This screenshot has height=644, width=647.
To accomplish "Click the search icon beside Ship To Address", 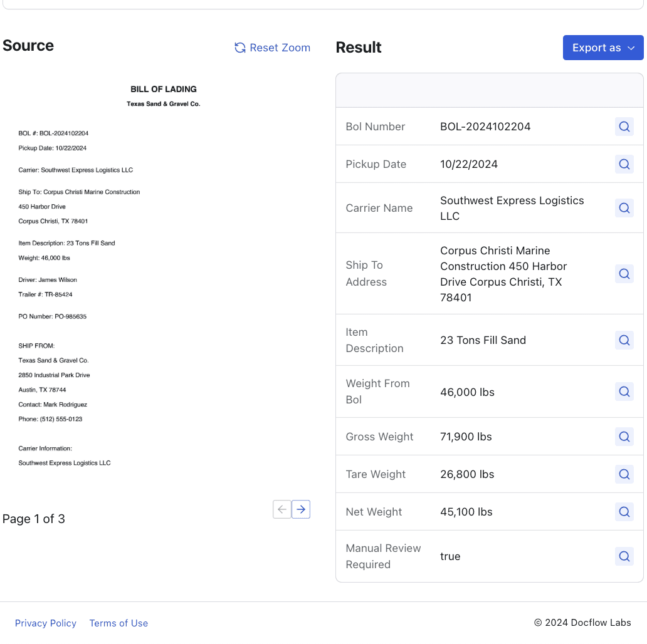I will 624,274.
